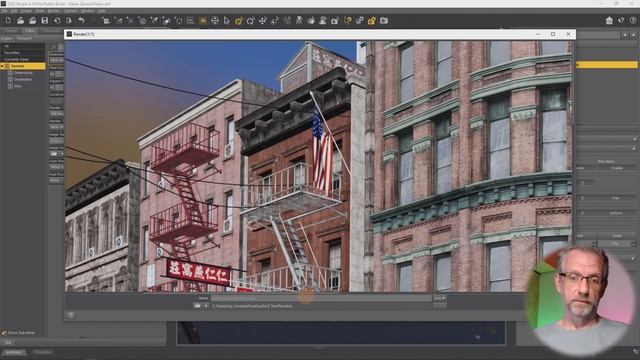Select the yellow highlighted Universal tool
This screenshot has height=360, width=640.
coord(238,20)
